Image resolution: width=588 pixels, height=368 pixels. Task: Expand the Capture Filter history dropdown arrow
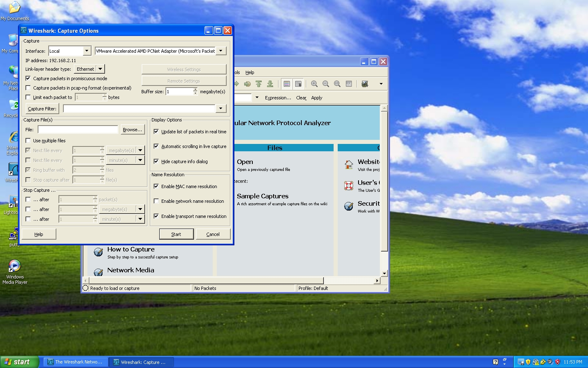pyautogui.click(x=221, y=108)
